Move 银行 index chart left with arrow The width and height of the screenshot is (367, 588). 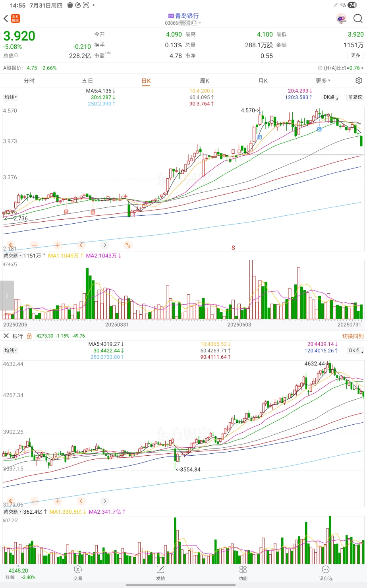pos(81,501)
